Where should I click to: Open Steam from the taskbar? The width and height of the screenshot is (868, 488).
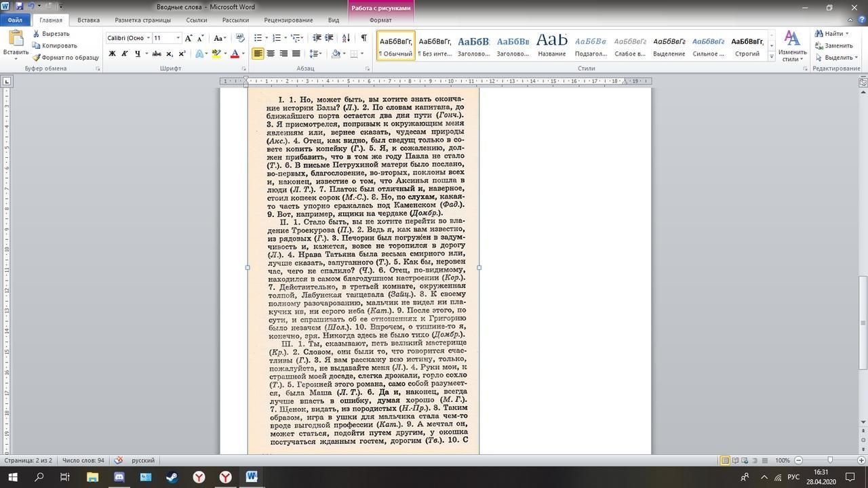172,477
